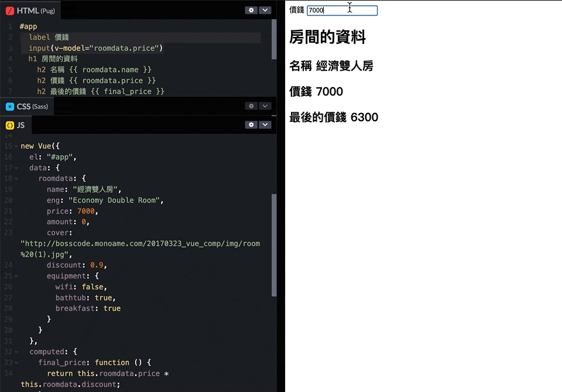
Task: Place cursor on 'label 價錢' code line
Action: (x=49, y=37)
